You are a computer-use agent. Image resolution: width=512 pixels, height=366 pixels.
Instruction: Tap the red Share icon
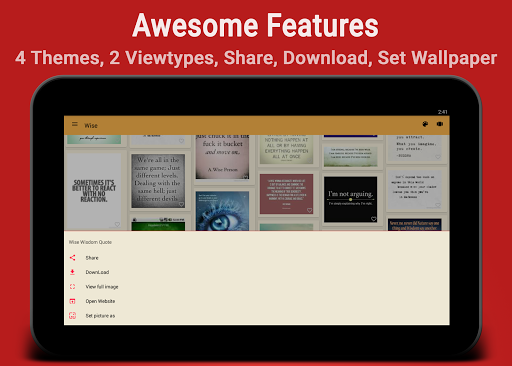point(72,258)
